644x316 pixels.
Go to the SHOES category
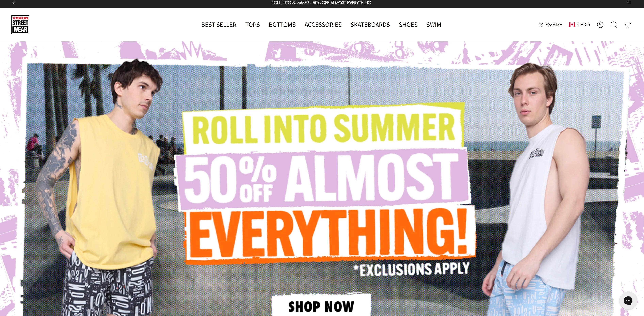click(408, 25)
